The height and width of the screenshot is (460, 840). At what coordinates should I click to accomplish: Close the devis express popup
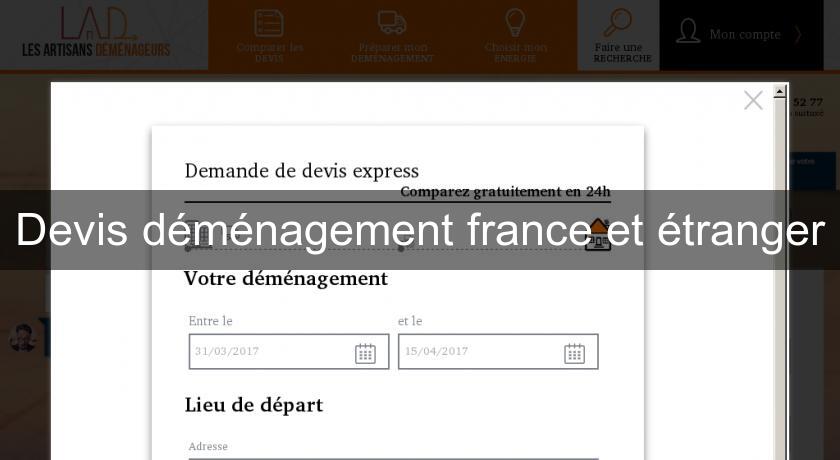(753, 100)
